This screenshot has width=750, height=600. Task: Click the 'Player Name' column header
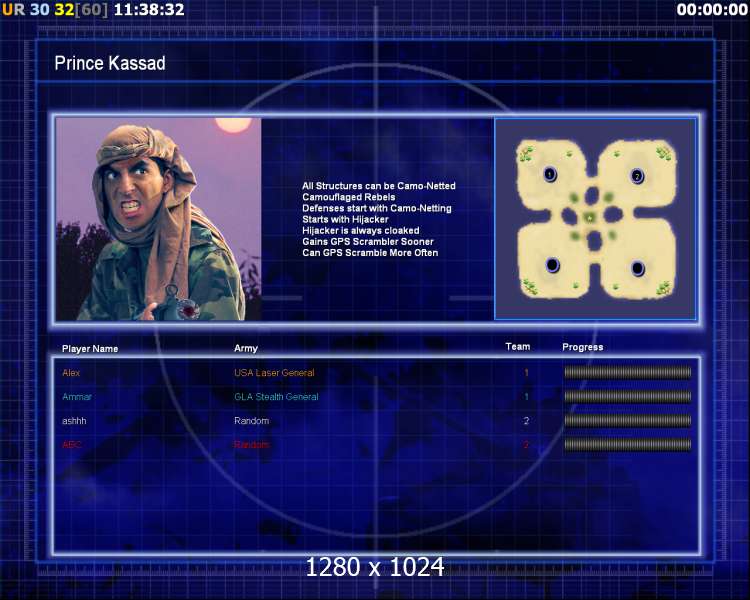click(90, 349)
